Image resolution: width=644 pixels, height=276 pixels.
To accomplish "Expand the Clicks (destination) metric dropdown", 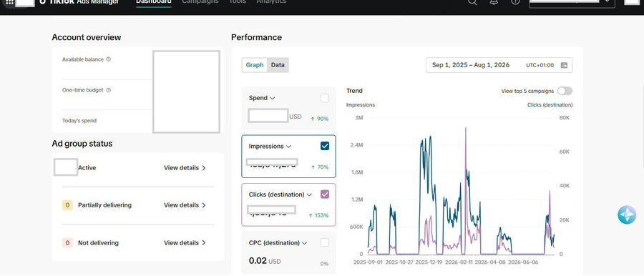I will tap(309, 194).
